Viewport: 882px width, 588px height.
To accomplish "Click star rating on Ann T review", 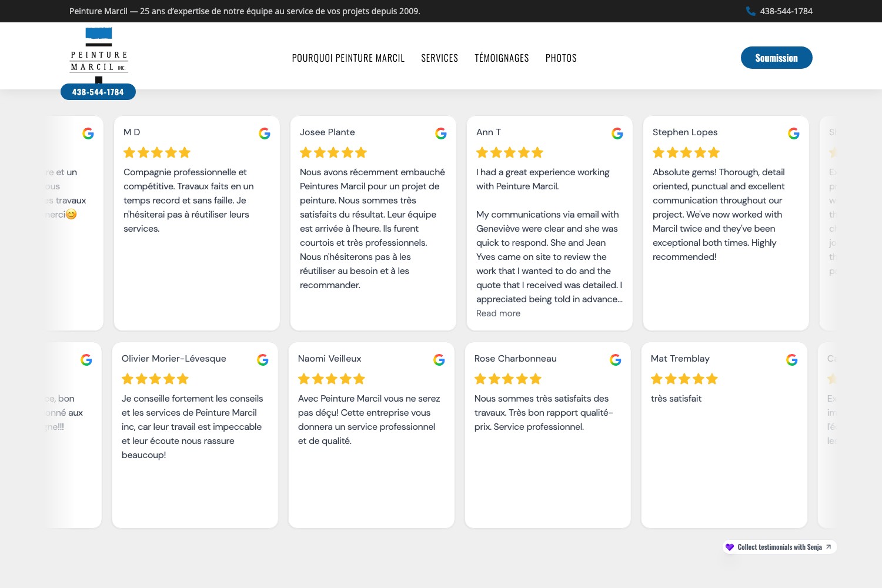I will (510, 153).
